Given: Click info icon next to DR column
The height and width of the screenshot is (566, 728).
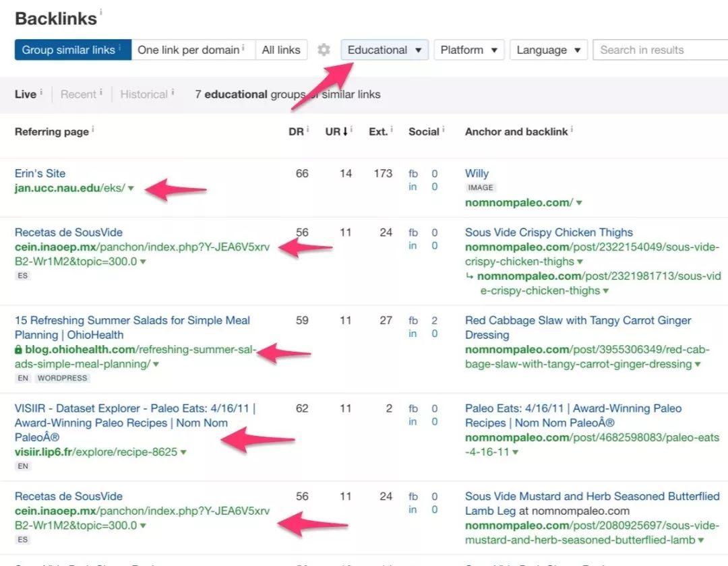Looking at the screenshot, I should coord(308,129).
